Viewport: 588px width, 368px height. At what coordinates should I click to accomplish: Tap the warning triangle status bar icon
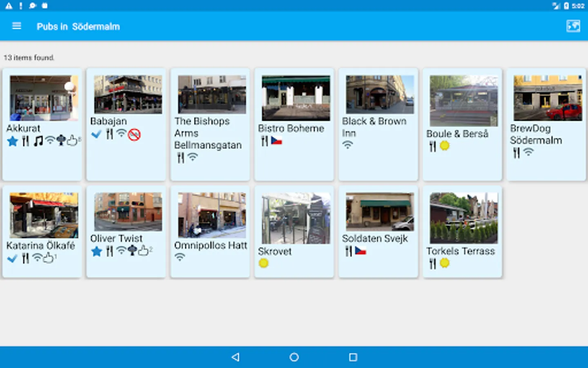click(9, 6)
